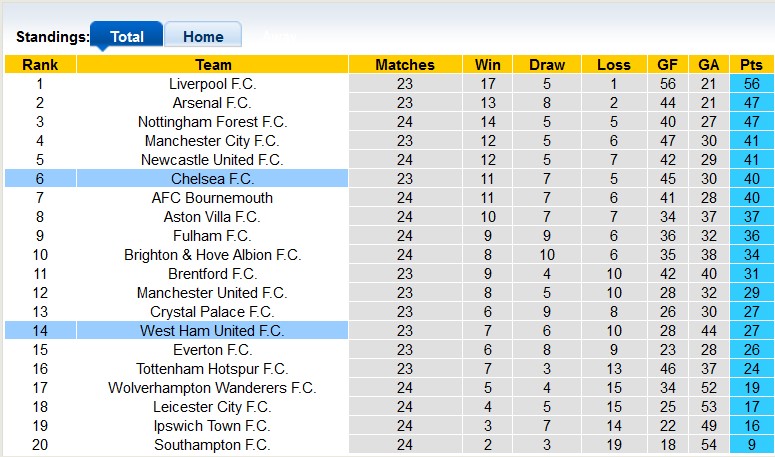The image size is (775, 457).
Task: Click Liverpool's 56 points cell
Action: pyautogui.click(x=751, y=84)
